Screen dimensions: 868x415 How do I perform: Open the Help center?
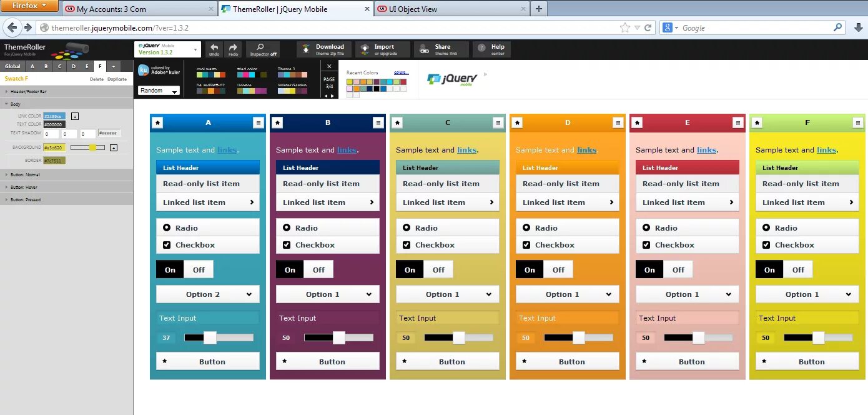pyautogui.click(x=491, y=49)
